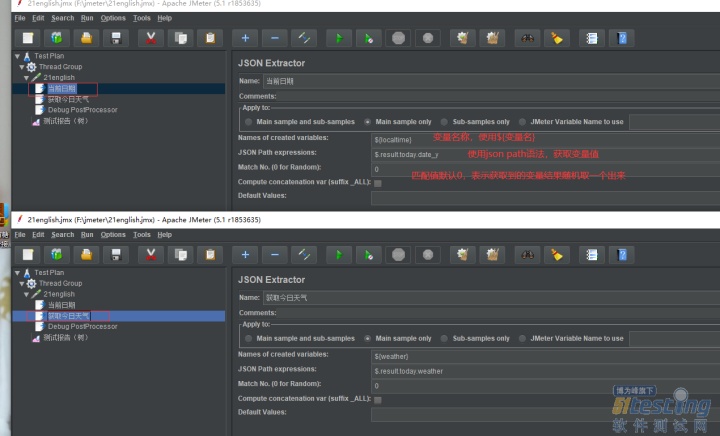720x436 pixels.
Task: Select Sub-samples only radio, lower window
Action: (444, 339)
